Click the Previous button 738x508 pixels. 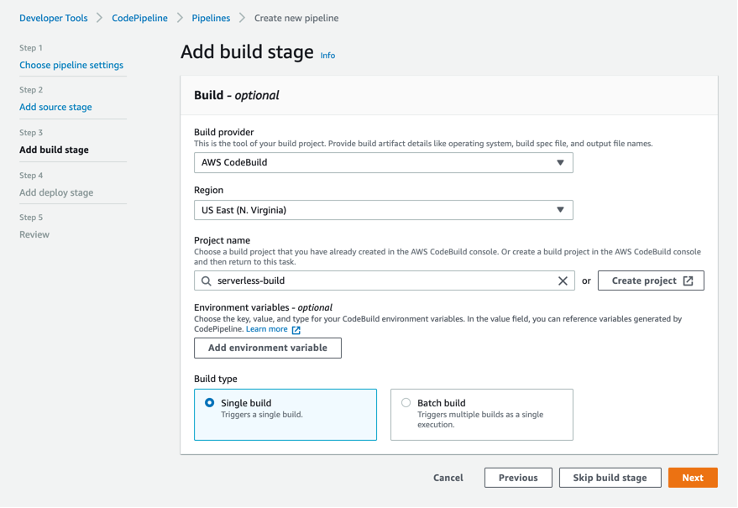click(518, 478)
